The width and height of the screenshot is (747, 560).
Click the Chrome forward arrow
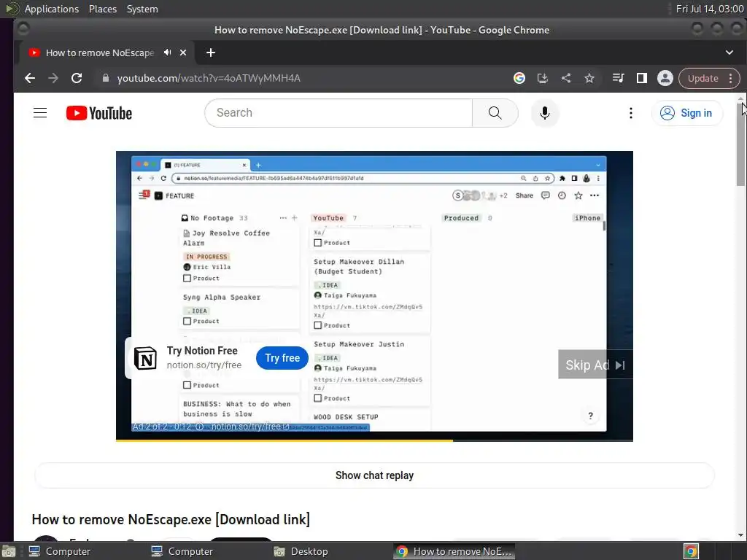[53, 78]
